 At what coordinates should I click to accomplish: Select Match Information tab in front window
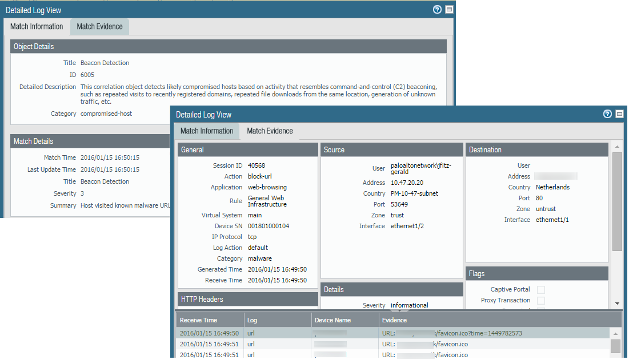tap(207, 131)
